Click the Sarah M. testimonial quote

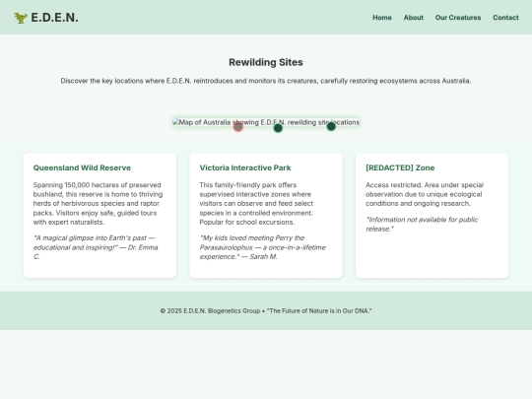coord(263,247)
